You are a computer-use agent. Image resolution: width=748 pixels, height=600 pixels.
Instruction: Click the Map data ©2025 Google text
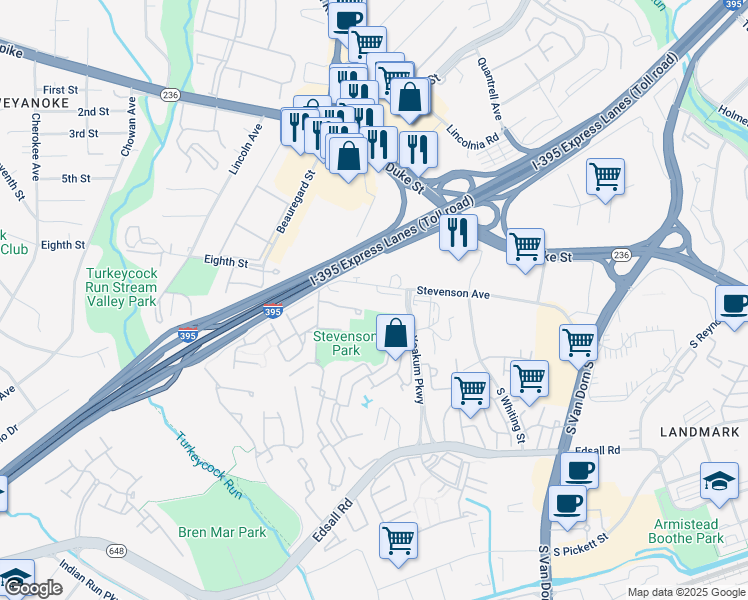point(686,592)
